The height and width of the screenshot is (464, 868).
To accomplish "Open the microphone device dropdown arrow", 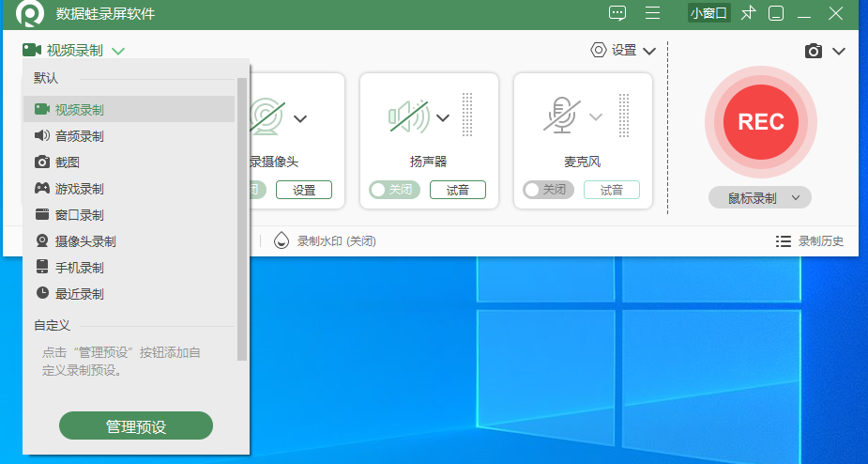I will pos(596,117).
